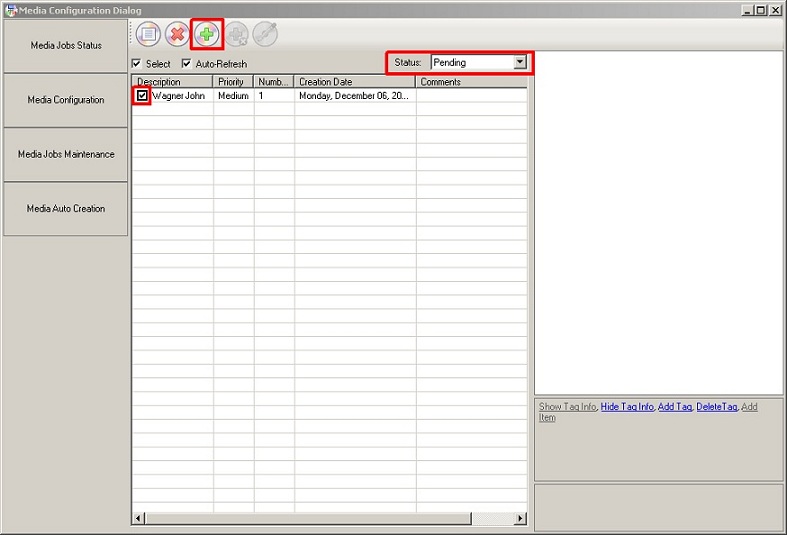Screen dimensions: 787x535
Task: Open the Status dropdown arrow
Action: pos(520,62)
